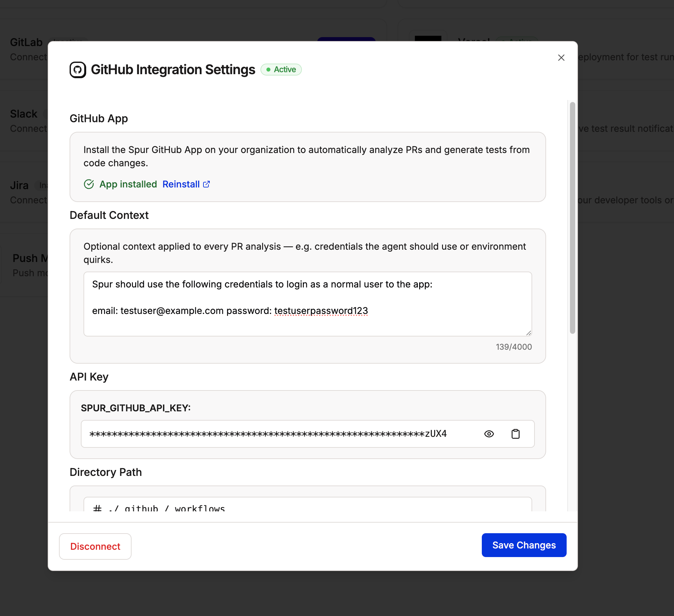
Task: Click the Directory Path input field
Action: click(308, 504)
